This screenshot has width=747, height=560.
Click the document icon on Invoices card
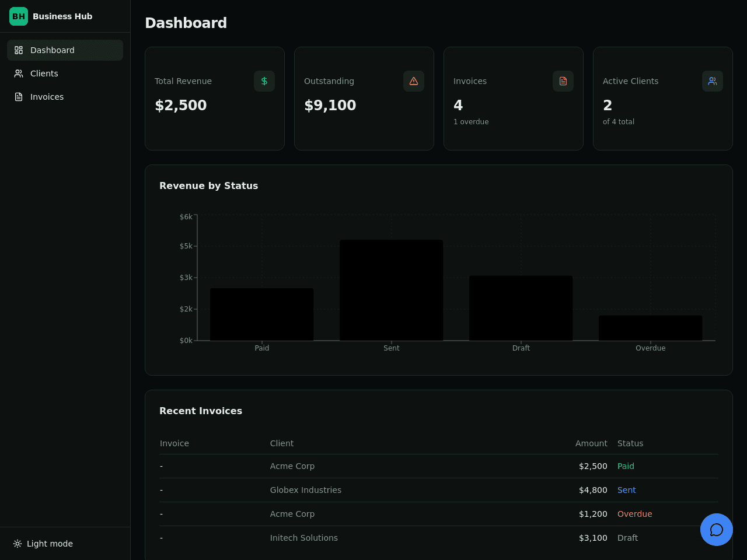point(563,81)
